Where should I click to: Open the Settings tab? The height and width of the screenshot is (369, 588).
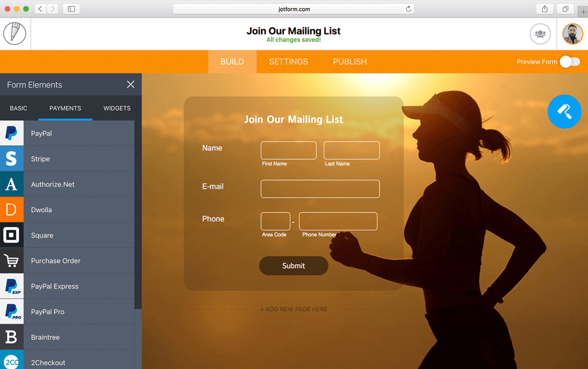click(288, 62)
